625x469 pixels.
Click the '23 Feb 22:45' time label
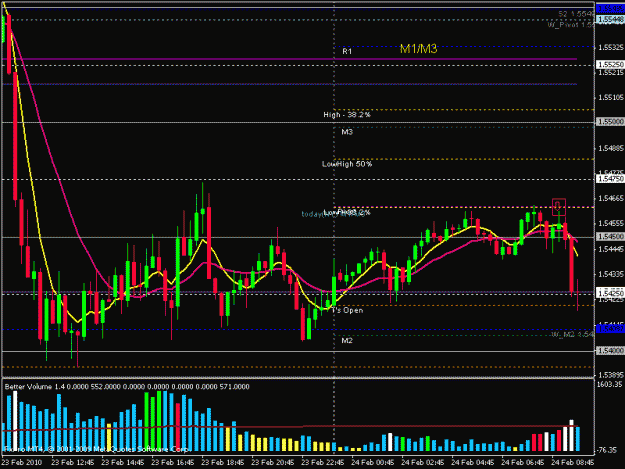point(322,462)
